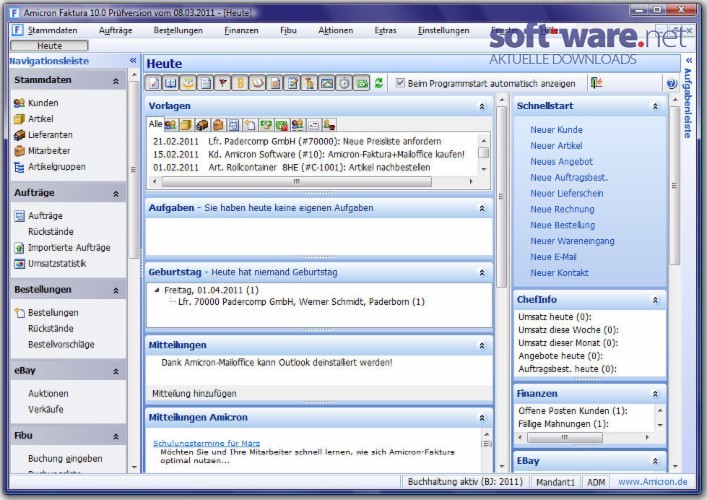
Task: Click the smiley face toolbar icon
Action: 188,83
